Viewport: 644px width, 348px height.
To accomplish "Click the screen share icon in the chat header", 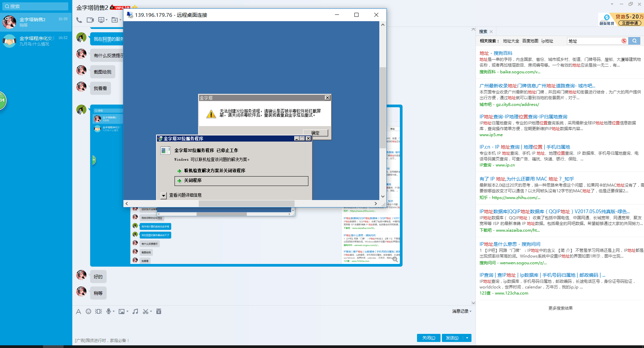I will 101,20.
